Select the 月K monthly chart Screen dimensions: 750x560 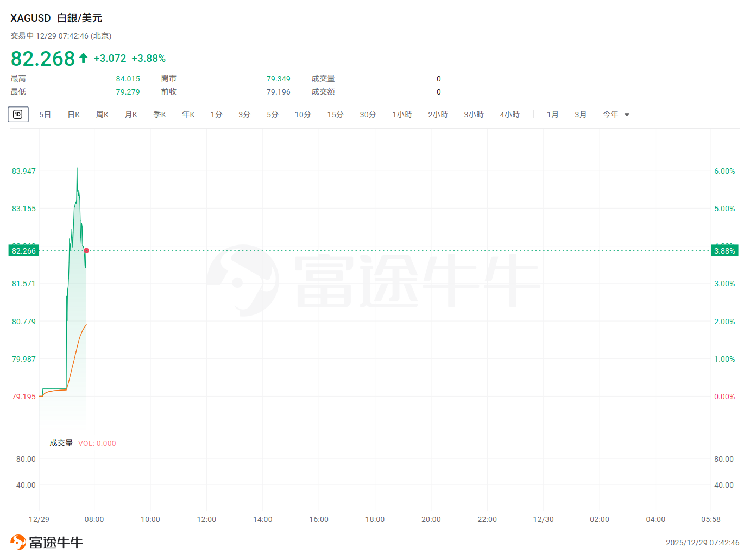131,115
